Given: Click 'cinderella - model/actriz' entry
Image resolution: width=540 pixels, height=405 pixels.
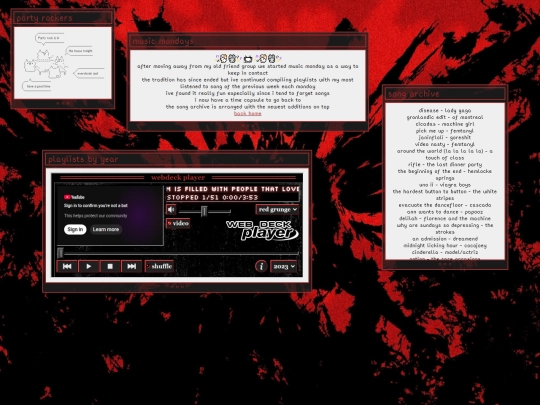Looking at the screenshot, I should 445,252.
